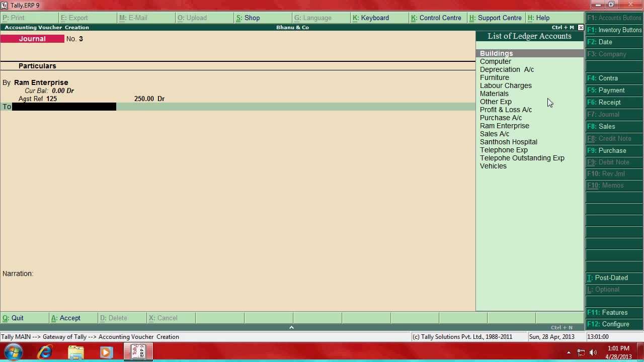Open the Language menu

[321, 18]
